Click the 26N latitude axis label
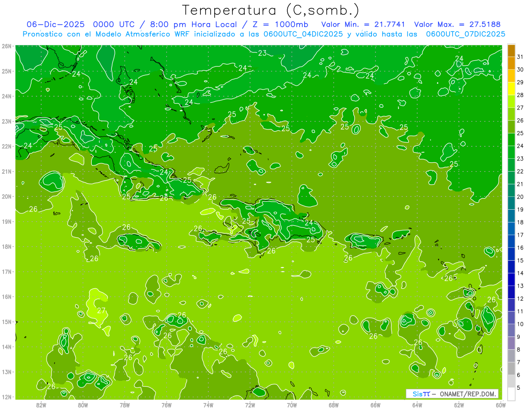 pyautogui.click(x=7, y=46)
